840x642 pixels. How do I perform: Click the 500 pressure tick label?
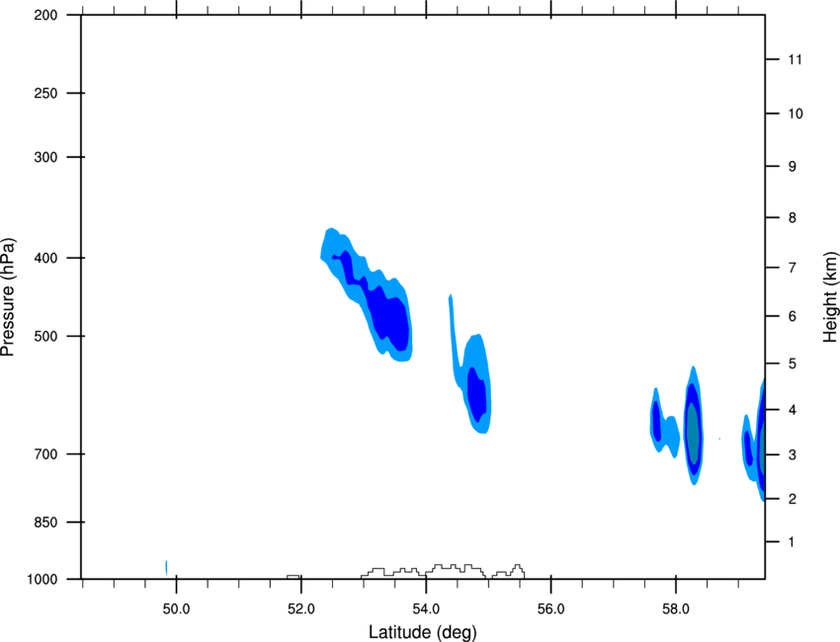(45, 336)
